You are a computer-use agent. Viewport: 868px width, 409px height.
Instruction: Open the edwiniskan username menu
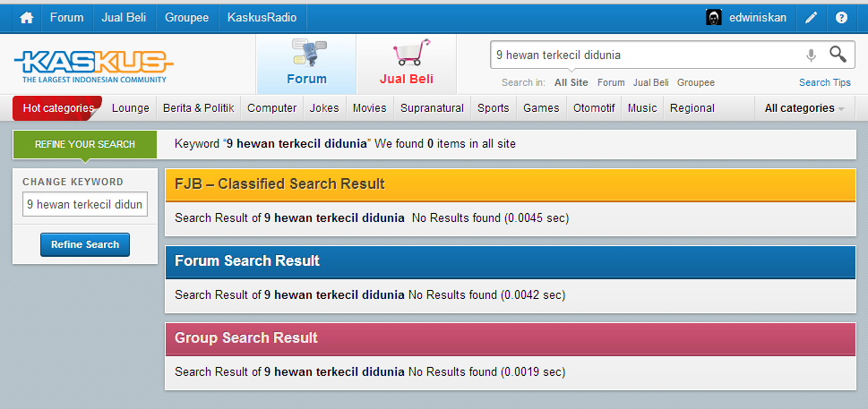(758, 18)
